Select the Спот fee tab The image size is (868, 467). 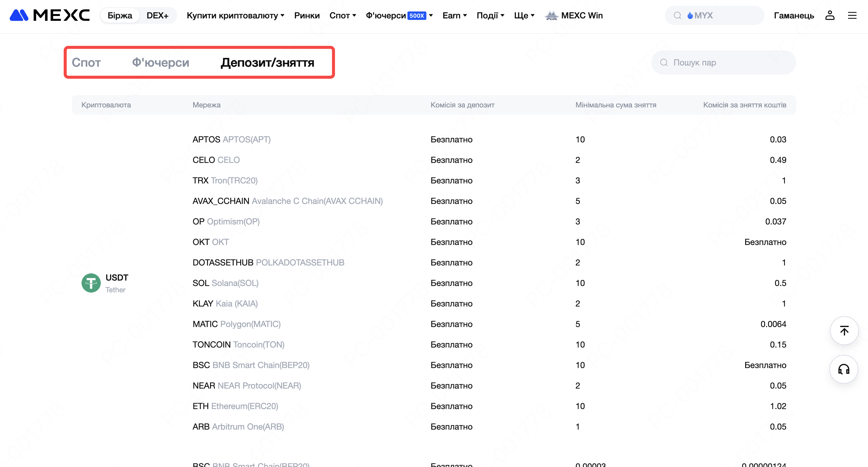(86, 63)
